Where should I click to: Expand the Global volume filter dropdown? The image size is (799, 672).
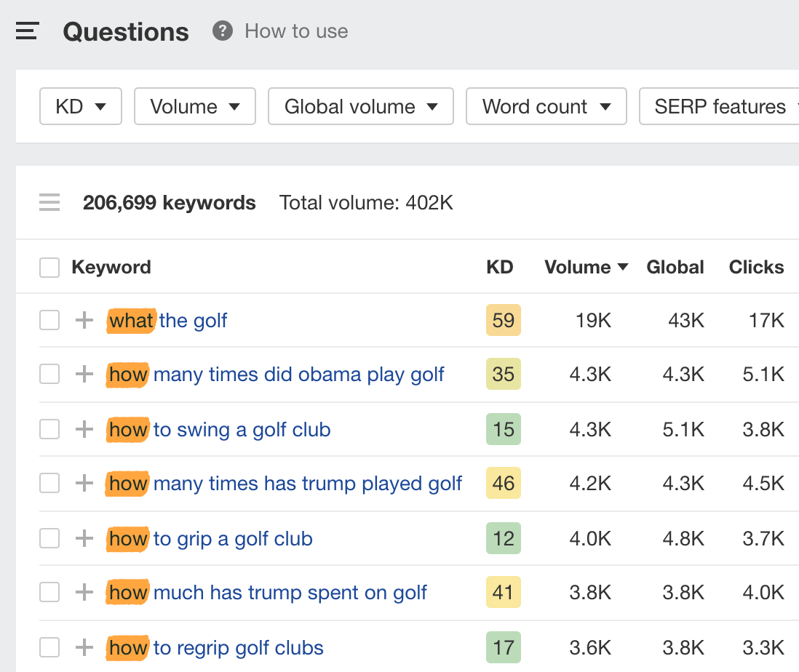[360, 107]
